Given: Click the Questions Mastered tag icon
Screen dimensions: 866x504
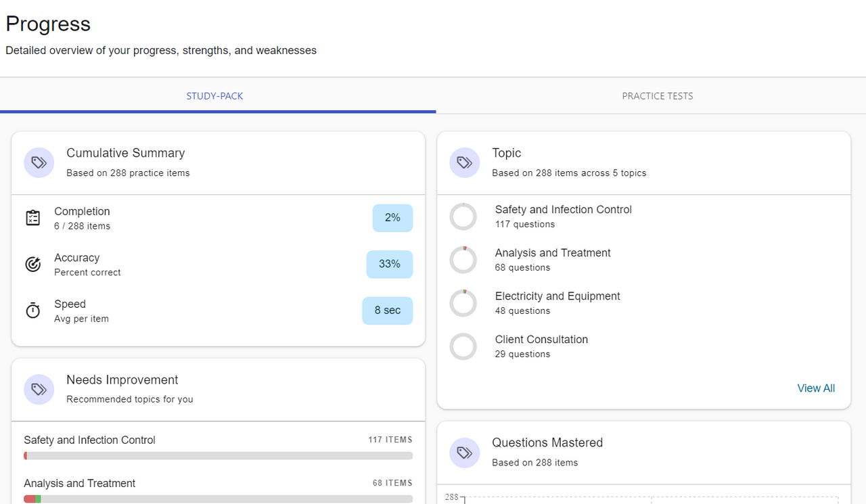Looking at the screenshot, I should coord(465,453).
